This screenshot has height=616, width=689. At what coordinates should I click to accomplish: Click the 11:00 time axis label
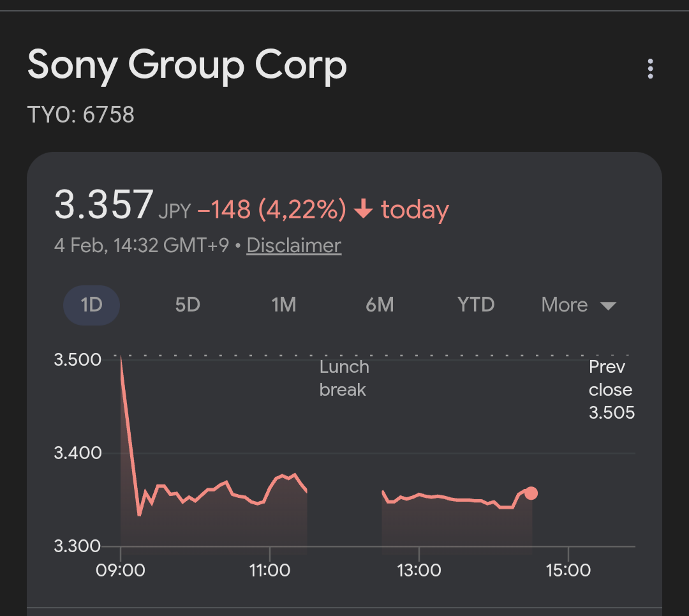point(270,569)
